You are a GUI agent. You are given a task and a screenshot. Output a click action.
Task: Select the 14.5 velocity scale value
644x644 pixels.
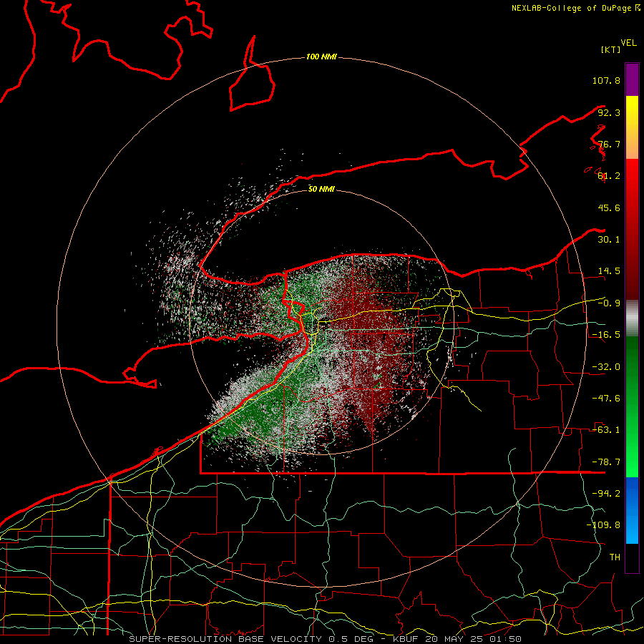coord(609,271)
